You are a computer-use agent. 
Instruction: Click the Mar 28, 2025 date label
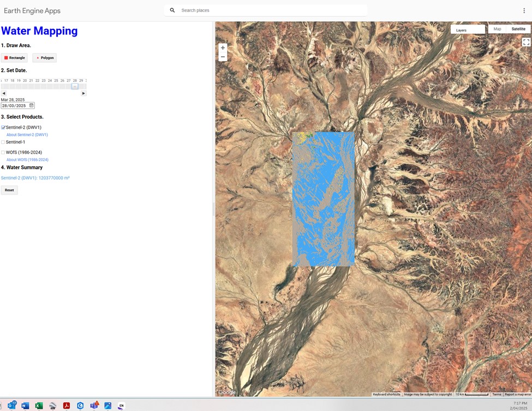(x=13, y=100)
